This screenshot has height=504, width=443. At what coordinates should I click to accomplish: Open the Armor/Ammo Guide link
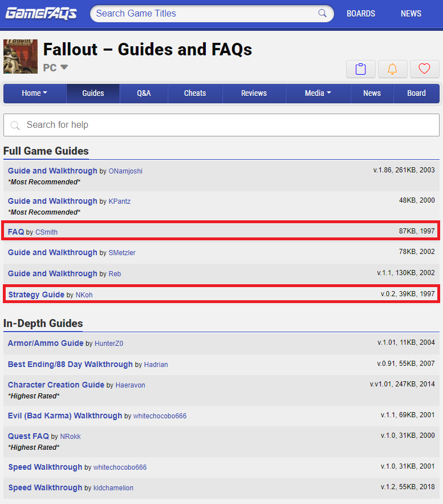click(x=46, y=343)
